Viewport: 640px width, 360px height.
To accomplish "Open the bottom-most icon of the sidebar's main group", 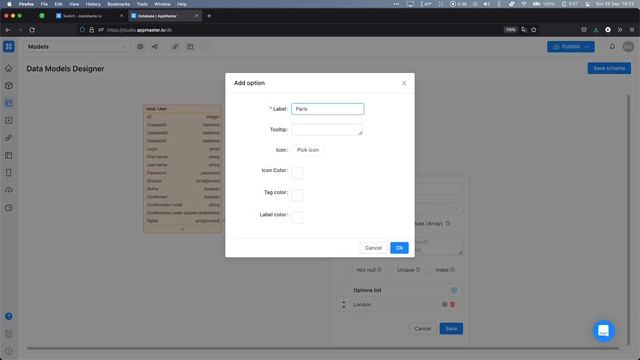I will (x=9, y=208).
